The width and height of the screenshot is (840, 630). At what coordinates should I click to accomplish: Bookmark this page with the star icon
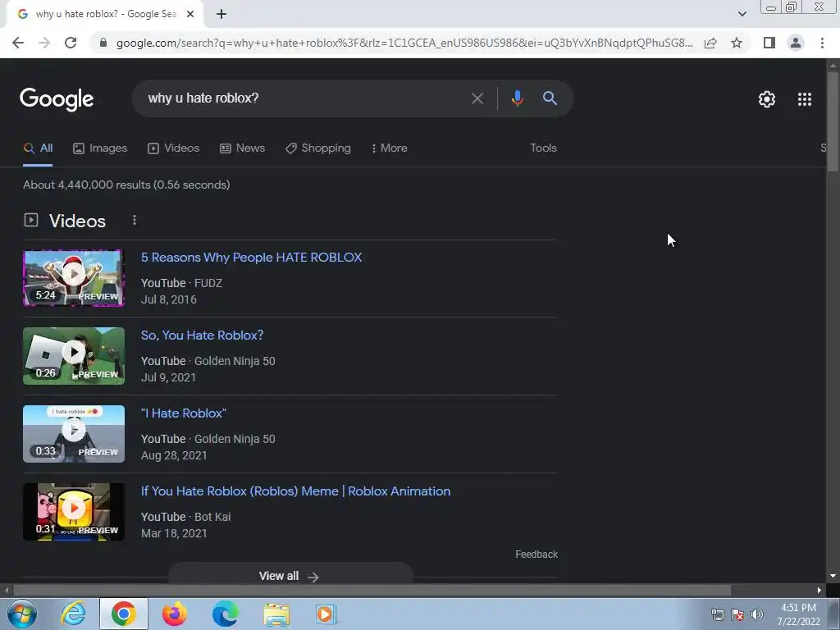click(x=737, y=43)
